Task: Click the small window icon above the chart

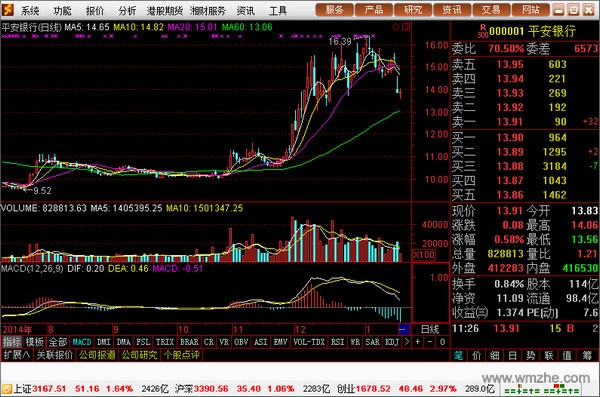Action: coord(406,27)
